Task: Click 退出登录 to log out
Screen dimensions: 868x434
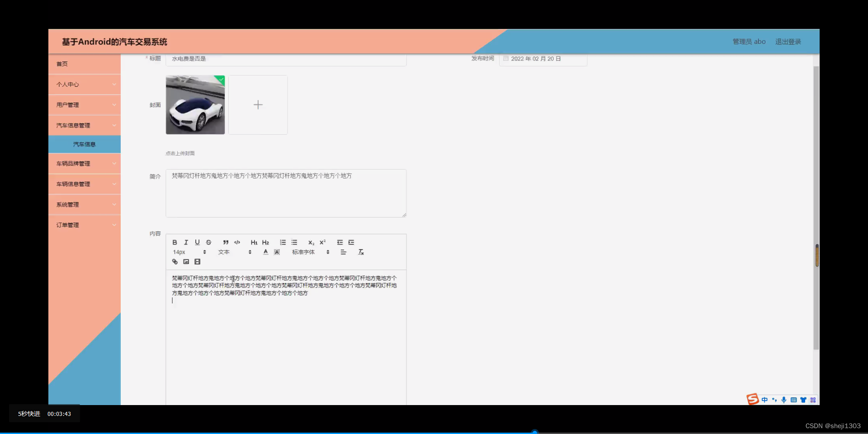Action: [788, 42]
